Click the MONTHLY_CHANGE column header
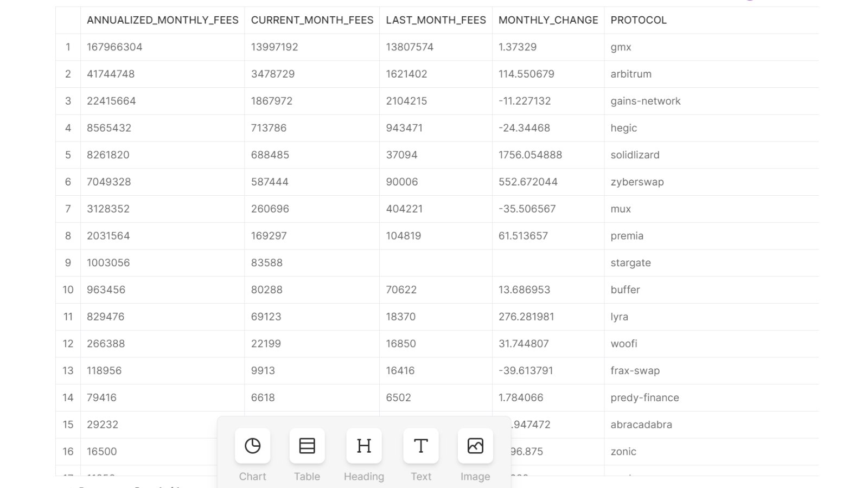Viewport: 868px width, 488px height. click(548, 20)
